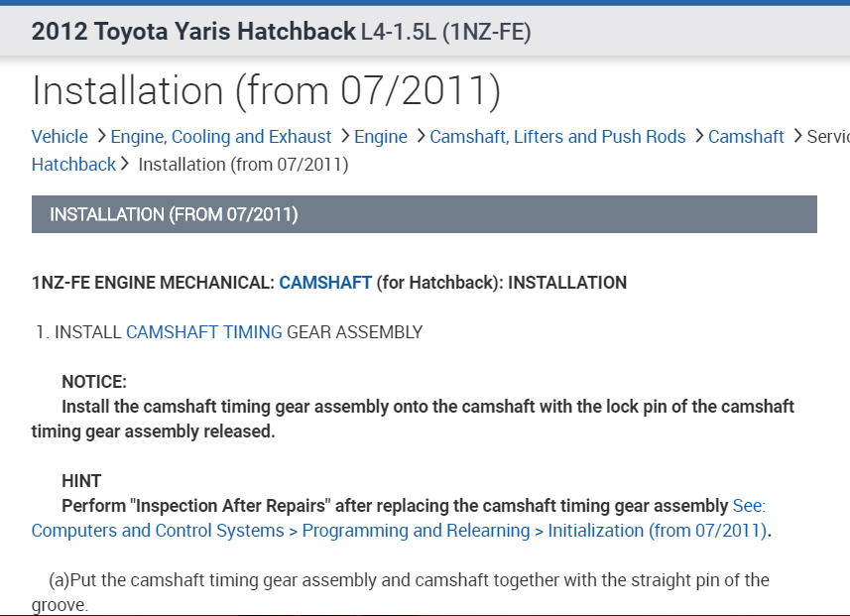
Task: Click the chevron right after Vehicle
Action: (99, 137)
